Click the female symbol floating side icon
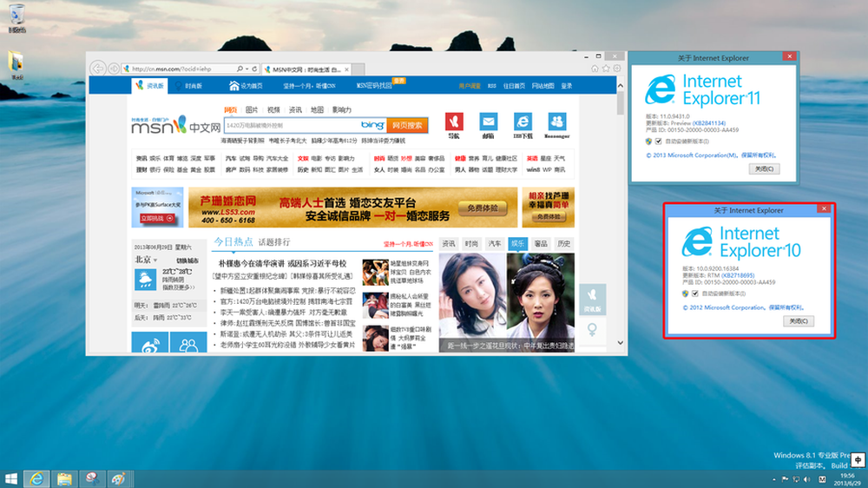 (x=592, y=331)
